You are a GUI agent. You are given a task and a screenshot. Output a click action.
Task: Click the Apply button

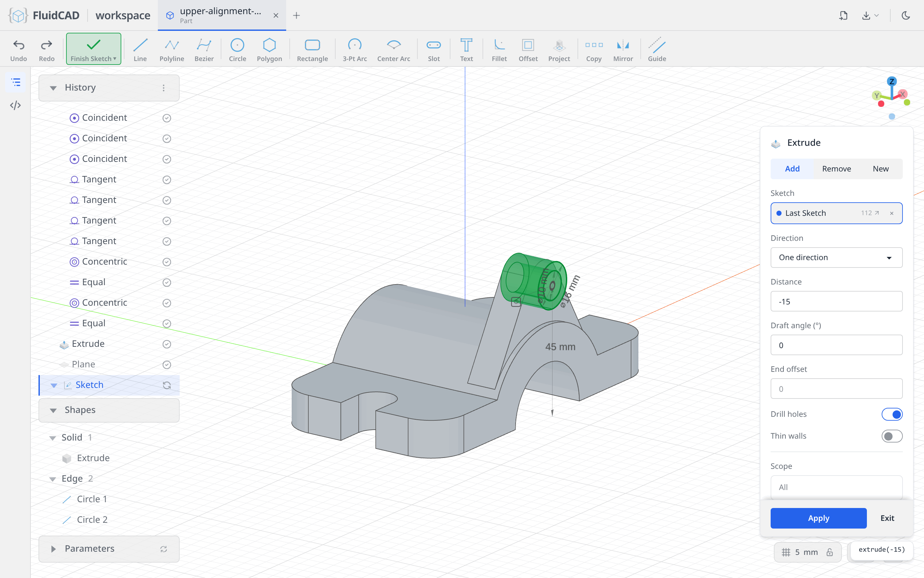[818, 518]
